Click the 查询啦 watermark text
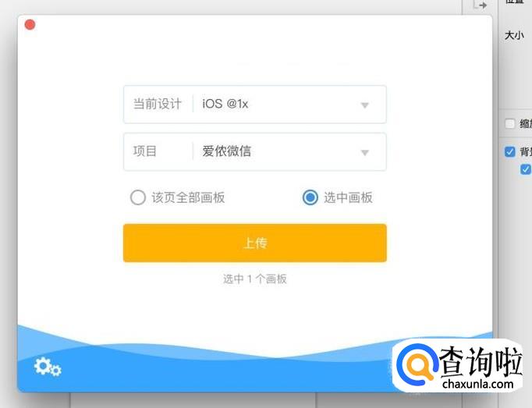 click(481, 361)
